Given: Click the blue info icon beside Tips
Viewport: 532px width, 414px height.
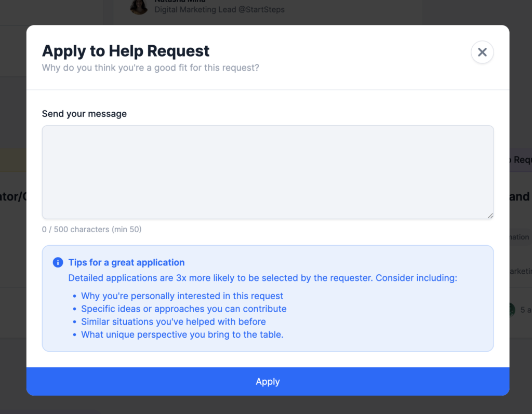Looking at the screenshot, I should coord(58,263).
